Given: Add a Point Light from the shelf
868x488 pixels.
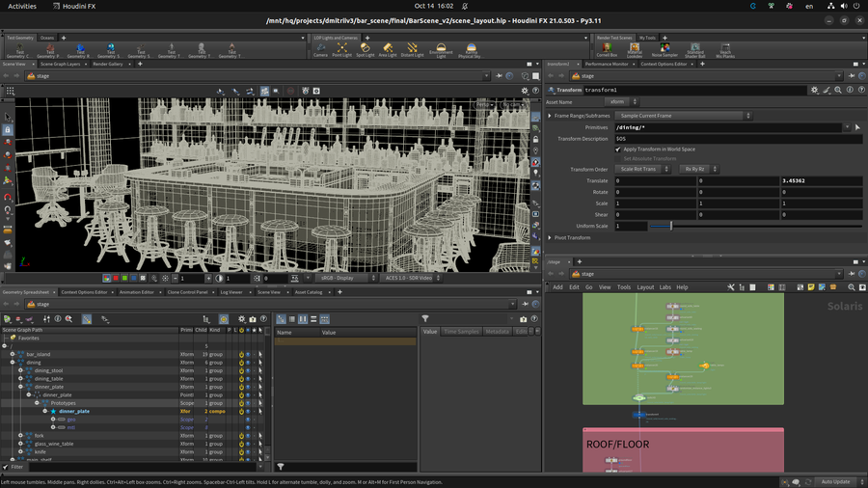Looking at the screenshot, I should [x=342, y=49].
